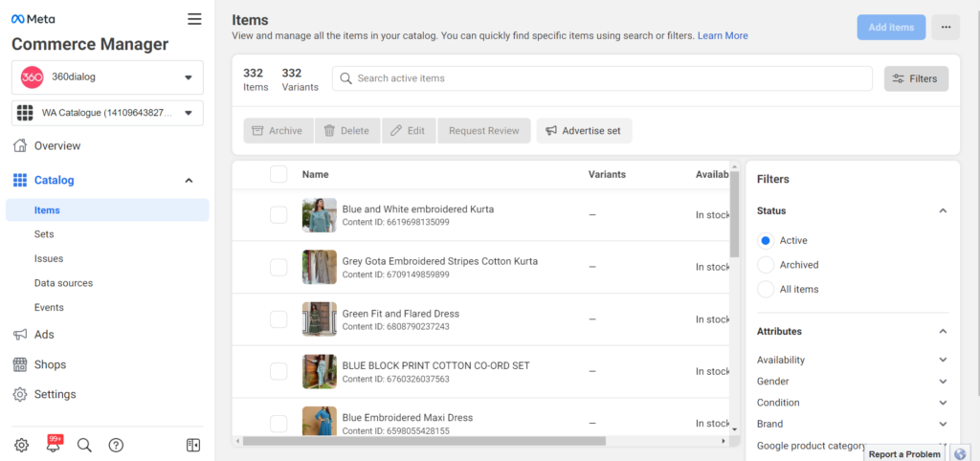
Task: Check the Grey Gota Embroidered Stripes Kurta row
Action: 278,268
